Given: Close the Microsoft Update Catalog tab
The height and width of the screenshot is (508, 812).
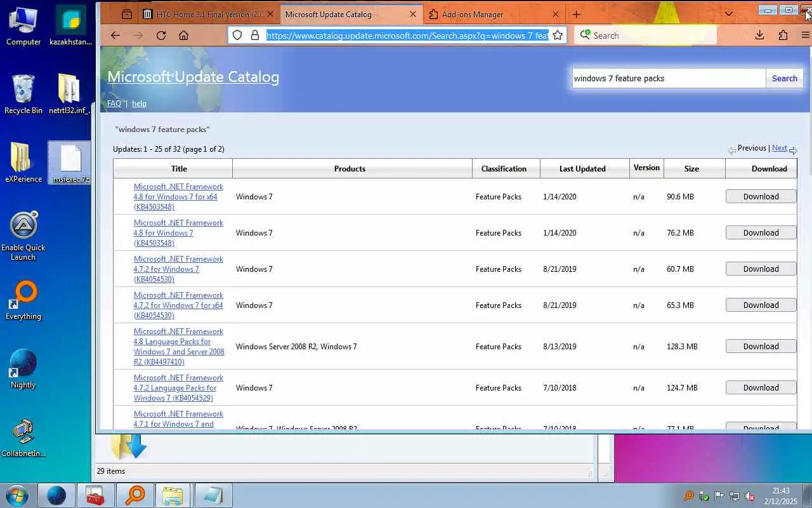Looking at the screenshot, I should [414, 14].
